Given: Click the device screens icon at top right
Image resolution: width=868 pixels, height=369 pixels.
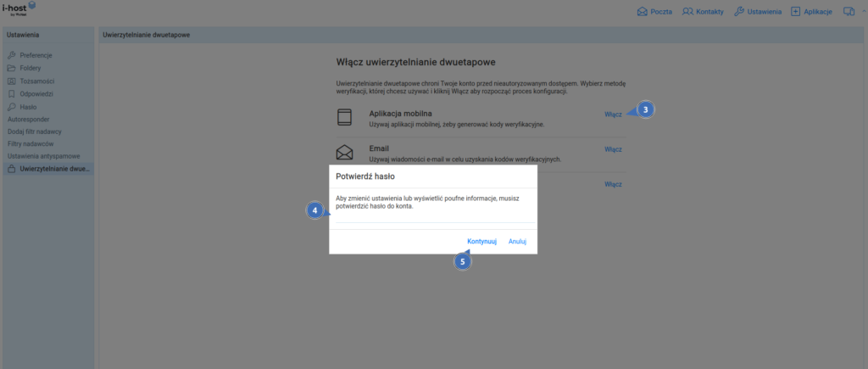Looking at the screenshot, I should pos(849,12).
